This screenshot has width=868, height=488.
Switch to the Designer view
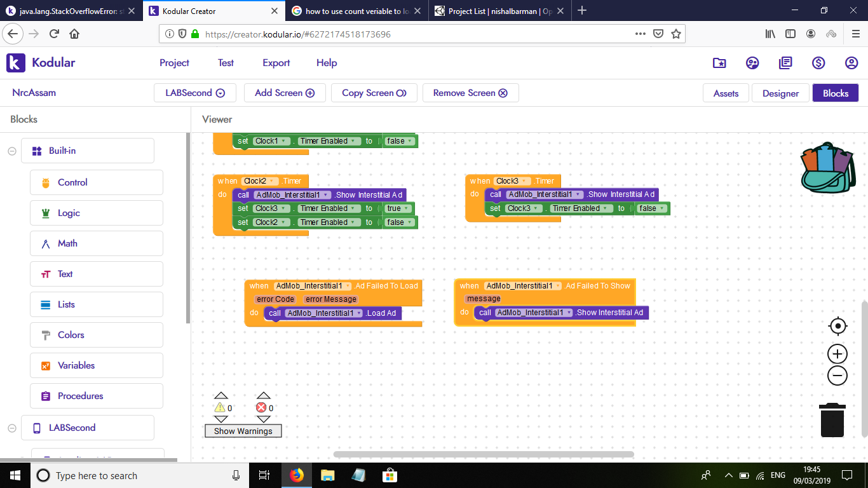tap(780, 93)
